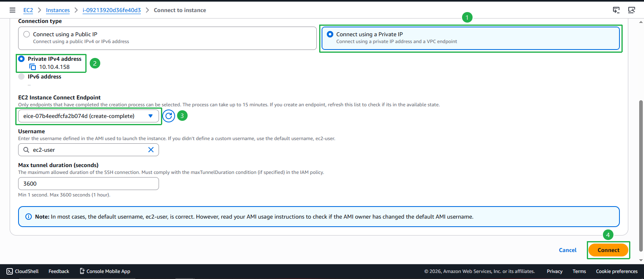
Task: Click the info icon in the note box
Action: point(29,217)
